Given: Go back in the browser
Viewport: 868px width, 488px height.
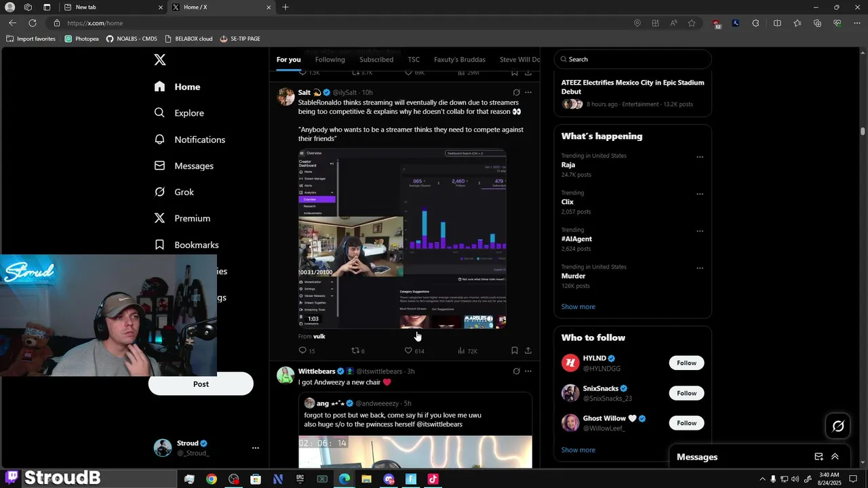Looking at the screenshot, I should [12, 23].
